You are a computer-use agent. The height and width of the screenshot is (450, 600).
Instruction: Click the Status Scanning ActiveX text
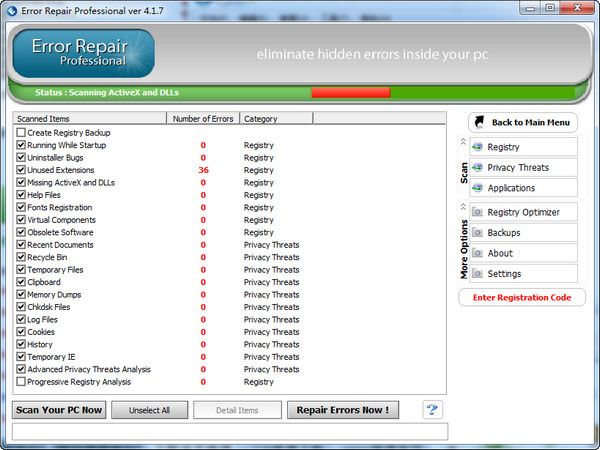[107, 92]
